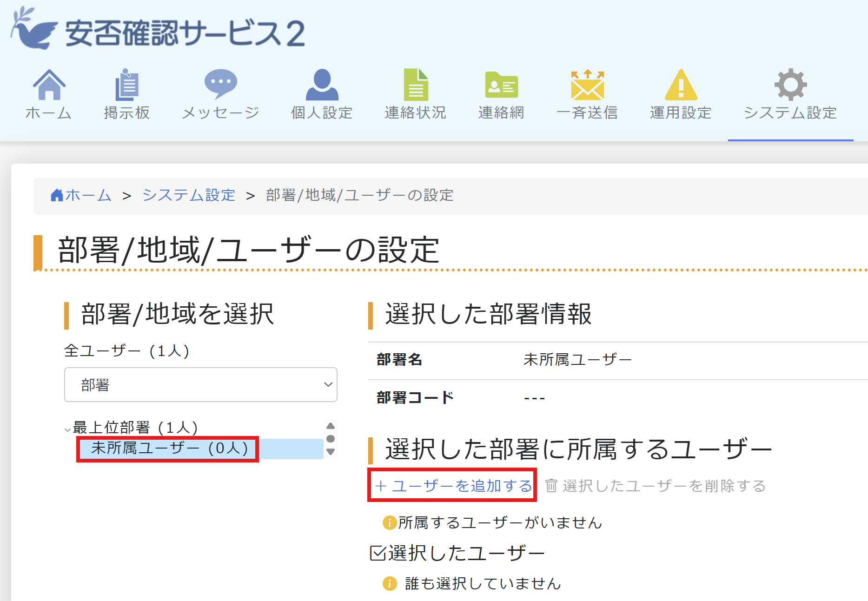Click the Home house icon in navigation
Screen dimensions: 868x601
(x=49, y=85)
